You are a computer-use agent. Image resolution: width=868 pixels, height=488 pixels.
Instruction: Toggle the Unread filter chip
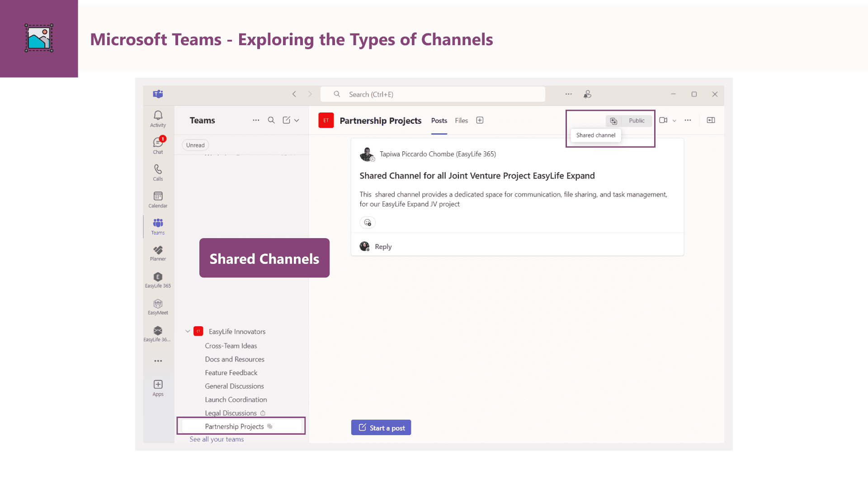coord(195,145)
